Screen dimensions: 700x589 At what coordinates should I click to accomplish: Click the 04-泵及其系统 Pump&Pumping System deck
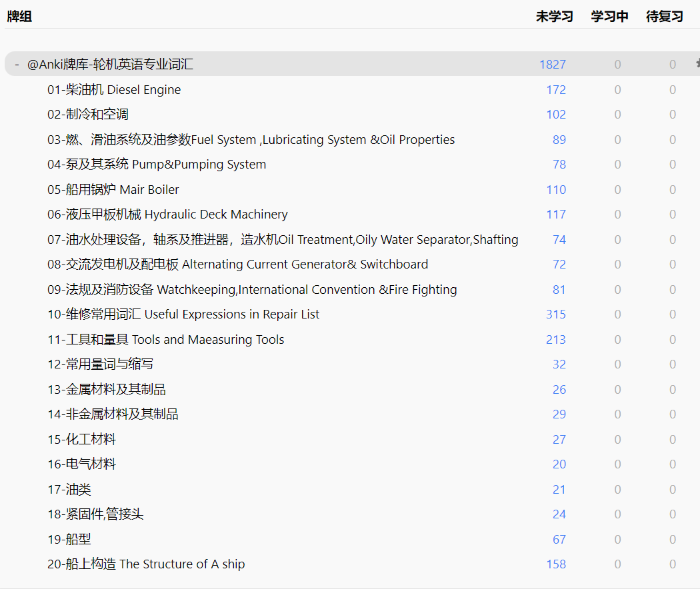[x=157, y=165]
